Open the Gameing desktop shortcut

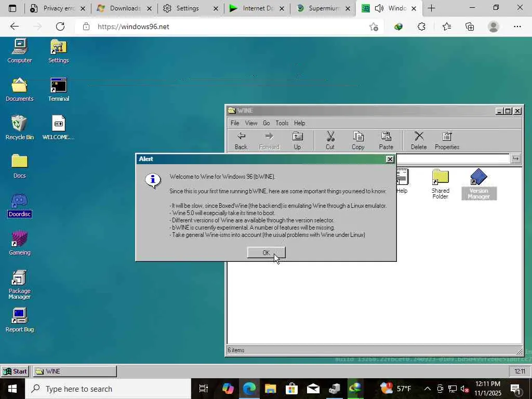point(19,243)
